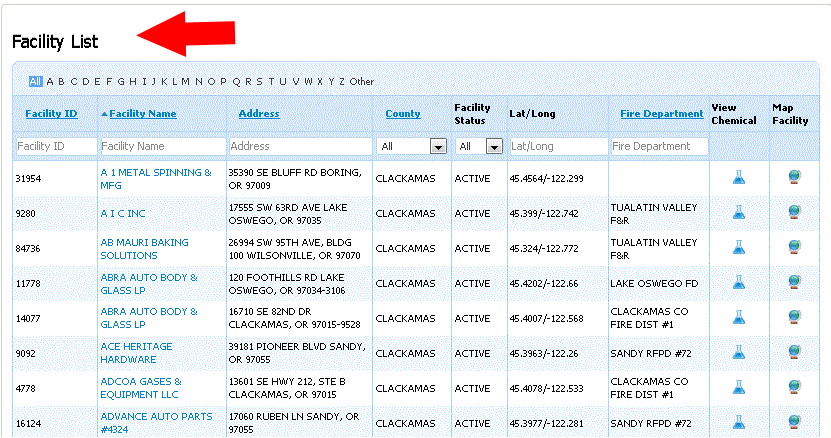831x438 pixels.
Task: Map the AB MAURI BAKING SOLUTIONS facility
Action: 794,247
